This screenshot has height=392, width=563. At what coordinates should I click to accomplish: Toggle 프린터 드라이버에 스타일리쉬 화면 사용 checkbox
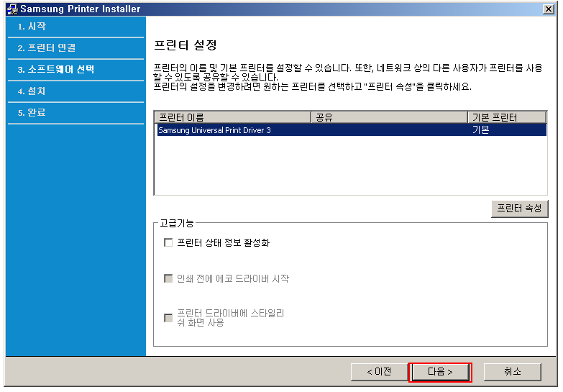coord(168,318)
